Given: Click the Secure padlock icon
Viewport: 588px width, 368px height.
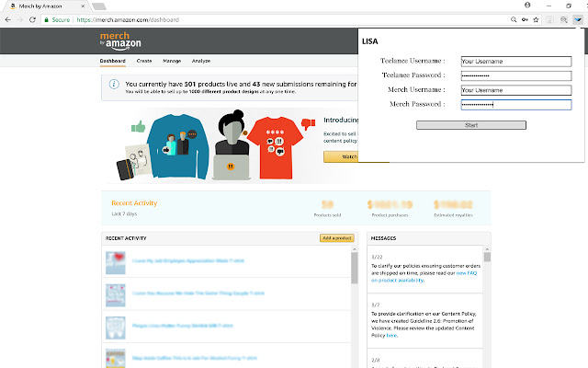Looking at the screenshot, I should coord(47,19).
